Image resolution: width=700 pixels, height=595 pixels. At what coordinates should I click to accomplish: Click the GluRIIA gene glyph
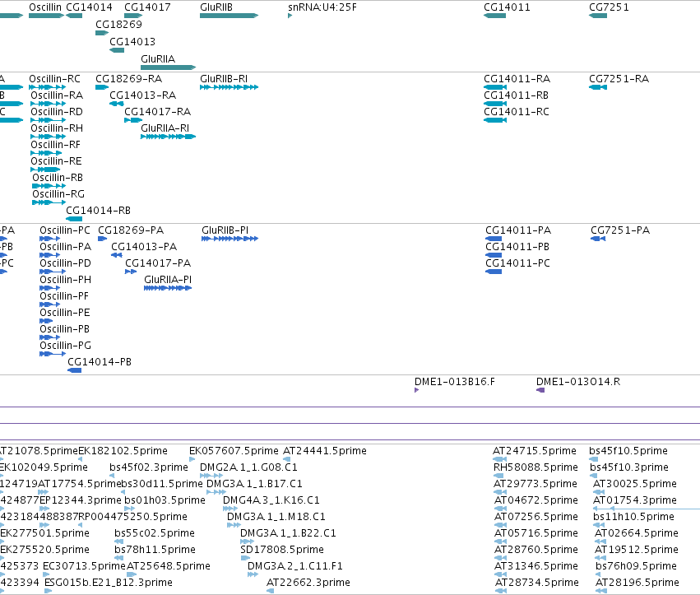tap(168, 67)
